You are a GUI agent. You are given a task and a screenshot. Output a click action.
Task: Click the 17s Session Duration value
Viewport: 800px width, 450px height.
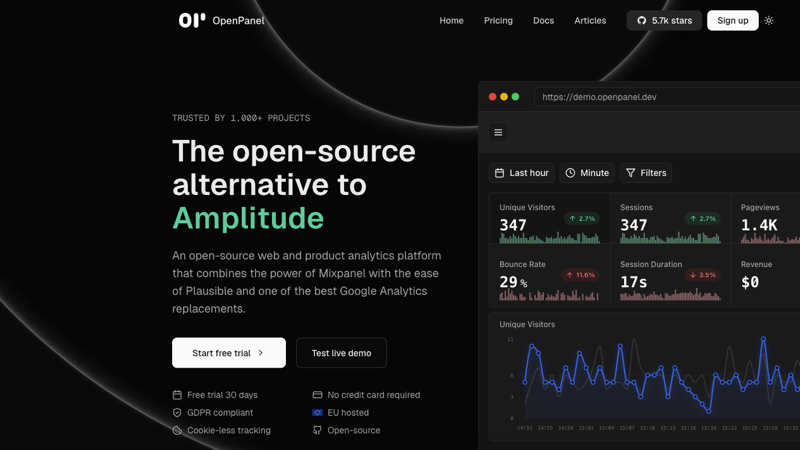(634, 282)
